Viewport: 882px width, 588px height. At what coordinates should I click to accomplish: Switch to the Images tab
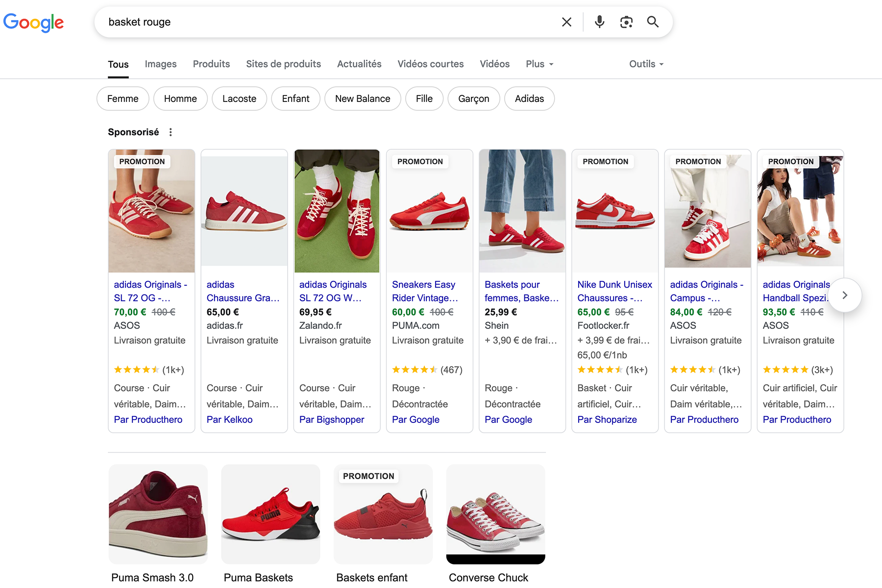click(161, 64)
